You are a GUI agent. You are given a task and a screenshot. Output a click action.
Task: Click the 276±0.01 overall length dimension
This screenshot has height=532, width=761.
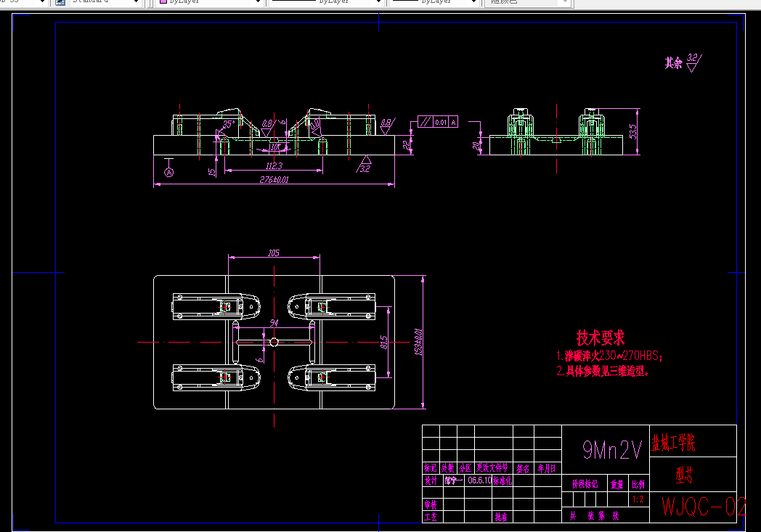pyautogui.click(x=274, y=179)
